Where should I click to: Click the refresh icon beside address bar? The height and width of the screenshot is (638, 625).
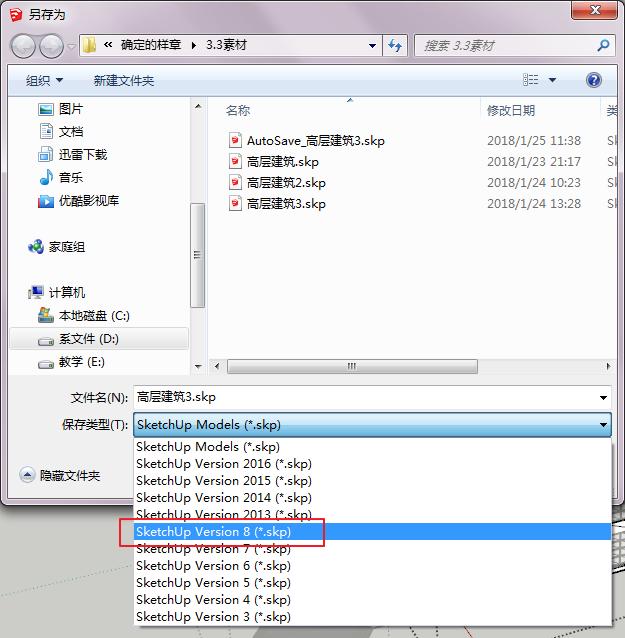(395, 46)
